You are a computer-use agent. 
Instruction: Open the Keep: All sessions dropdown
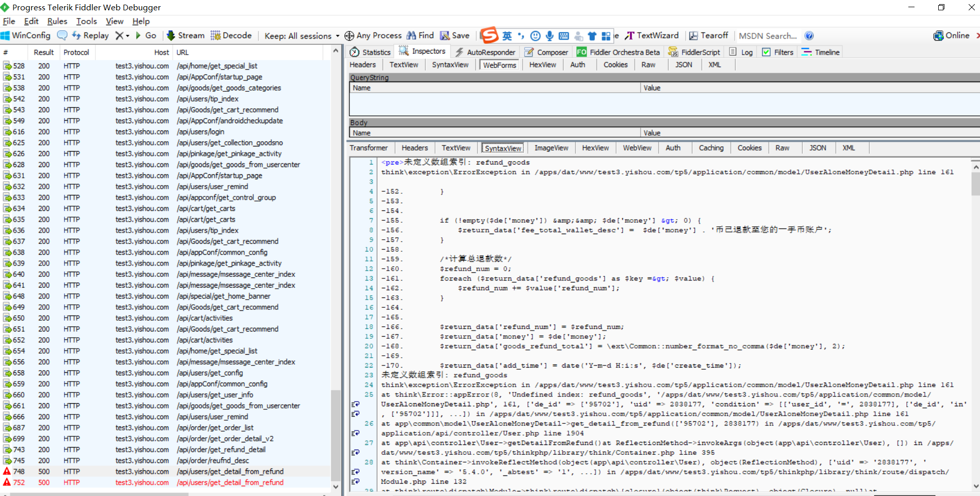click(x=302, y=36)
